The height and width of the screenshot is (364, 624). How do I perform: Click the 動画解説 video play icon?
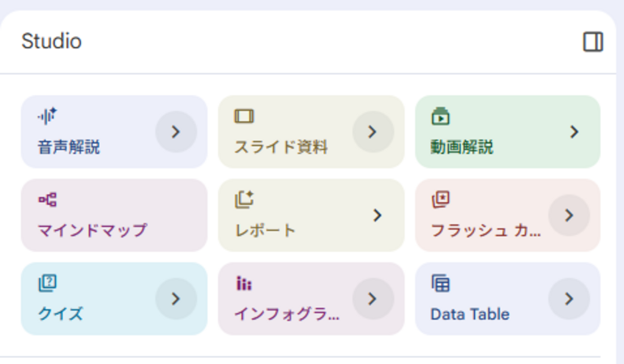pos(440,116)
